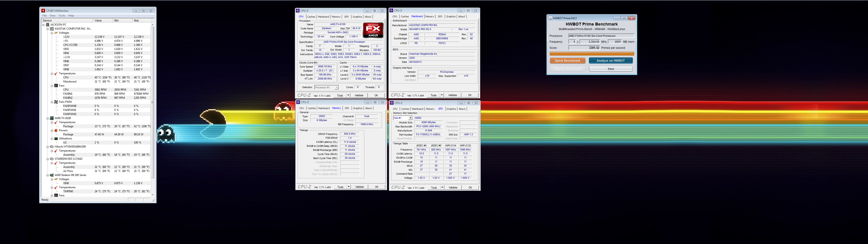Click the ASUSTeK motherboard icon in HWMonitor tree
This screenshot has width=868, height=244.
tap(52, 29)
